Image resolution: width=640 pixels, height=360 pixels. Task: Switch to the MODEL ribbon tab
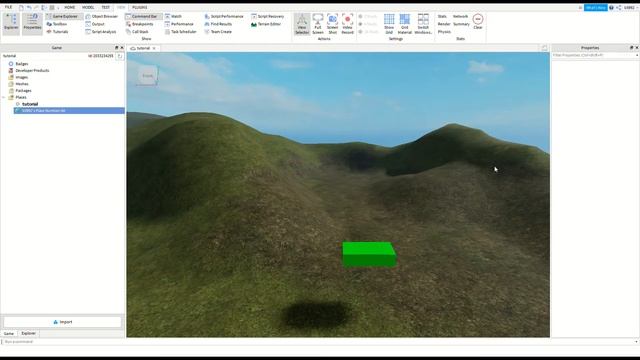pos(88,7)
